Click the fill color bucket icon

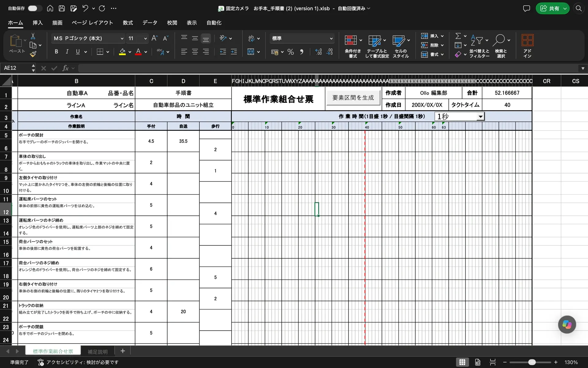[122, 51]
